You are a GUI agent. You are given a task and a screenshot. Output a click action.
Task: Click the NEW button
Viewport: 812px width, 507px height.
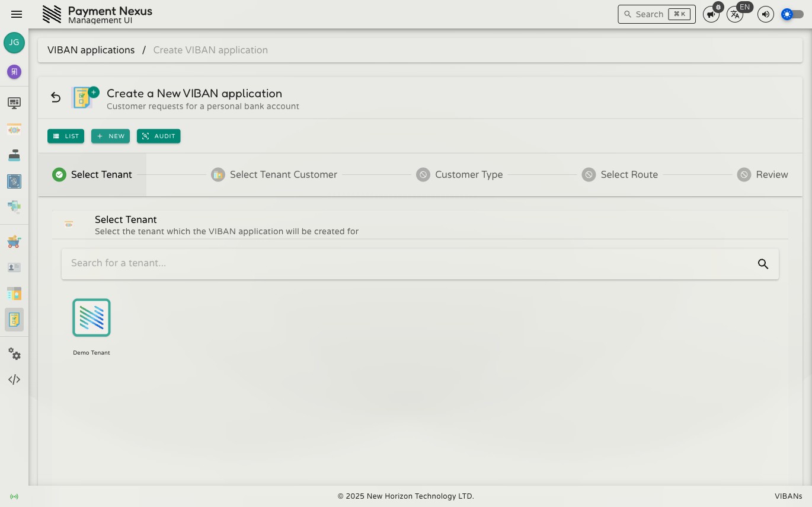pos(110,136)
